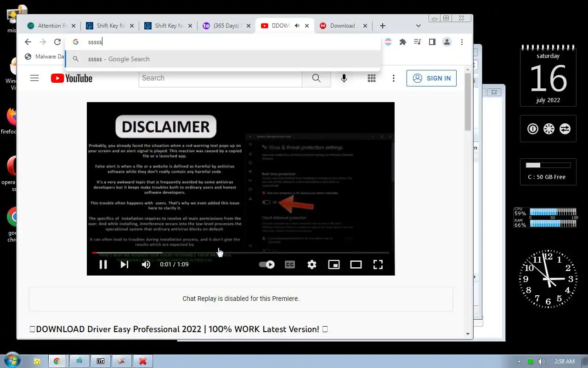This screenshot has height=368, width=588.
Task: Click the switch-arrows gadget button
Action: (565, 129)
